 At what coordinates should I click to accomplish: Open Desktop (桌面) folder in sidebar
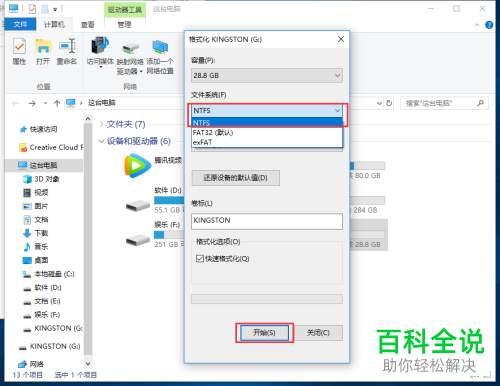coord(36,260)
